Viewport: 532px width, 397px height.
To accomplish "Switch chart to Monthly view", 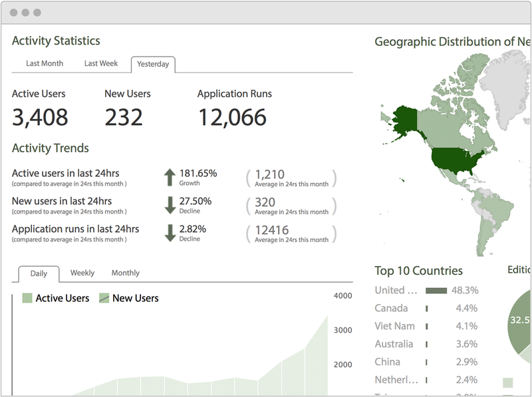I will coord(126,273).
